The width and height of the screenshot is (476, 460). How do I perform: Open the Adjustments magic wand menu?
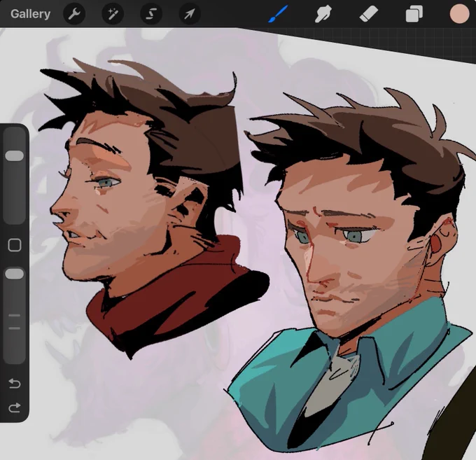(113, 14)
